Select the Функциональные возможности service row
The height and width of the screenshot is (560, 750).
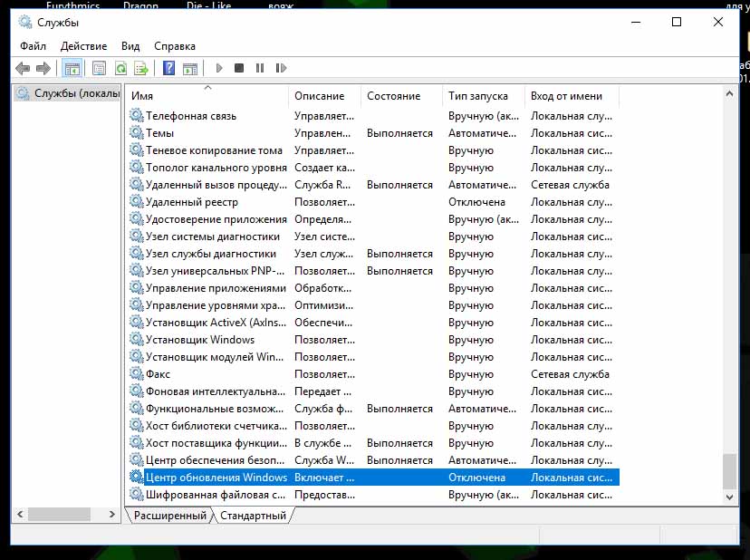tap(374, 409)
